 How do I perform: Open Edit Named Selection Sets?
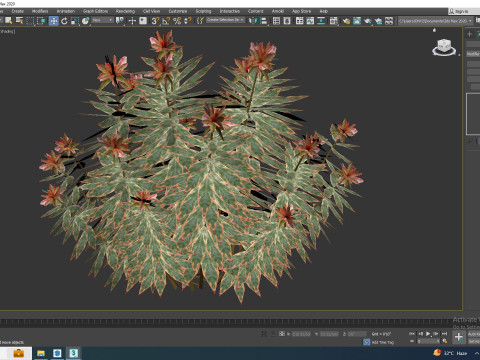pos(200,21)
